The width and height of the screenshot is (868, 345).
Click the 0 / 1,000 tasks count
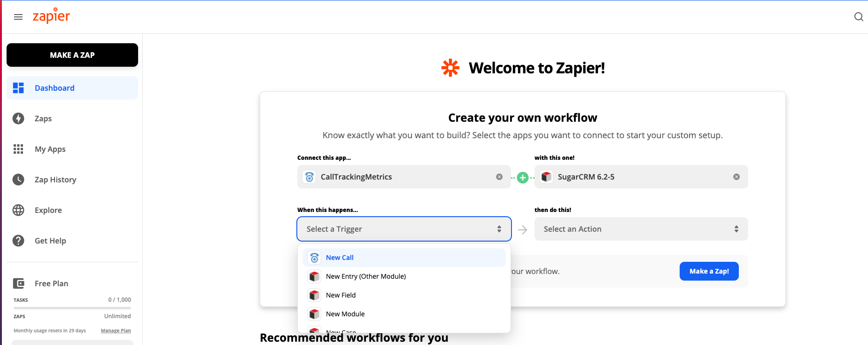pos(120,299)
